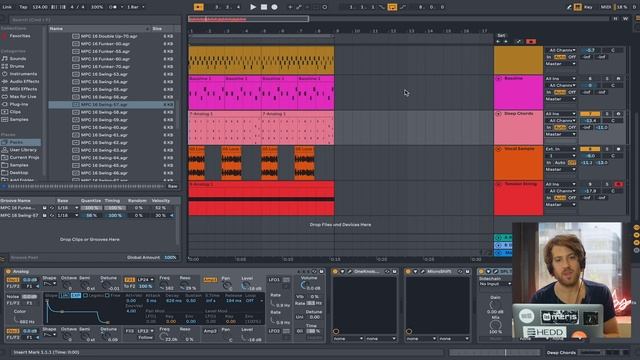Toggle the Automation Arm icon
The height and width of the screenshot is (360, 640).
[x=299, y=7]
